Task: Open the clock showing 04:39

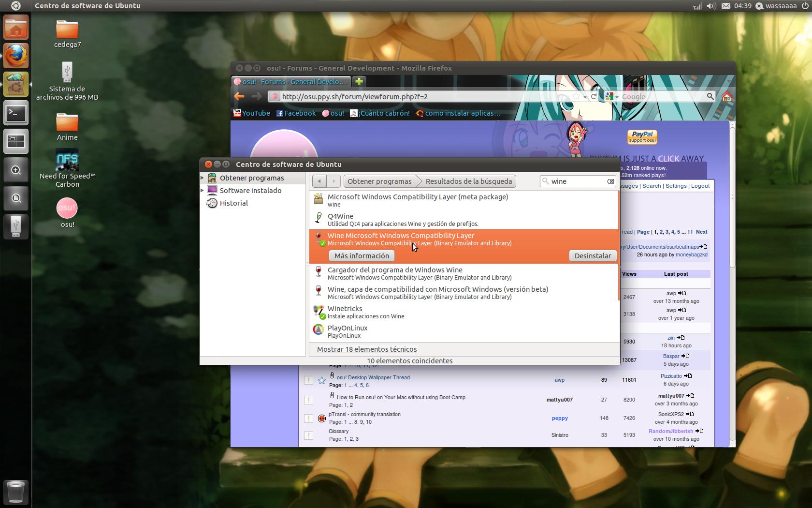Action: click(742, 6)
